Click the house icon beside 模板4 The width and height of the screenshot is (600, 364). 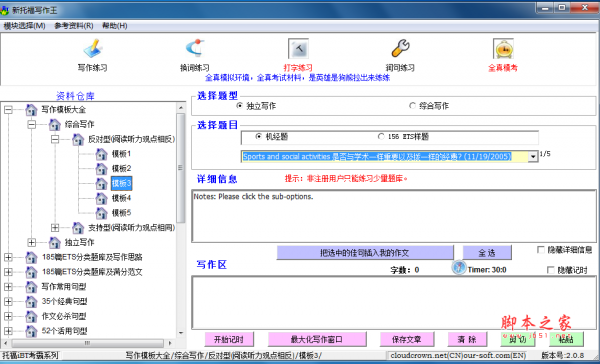(101, 198)
